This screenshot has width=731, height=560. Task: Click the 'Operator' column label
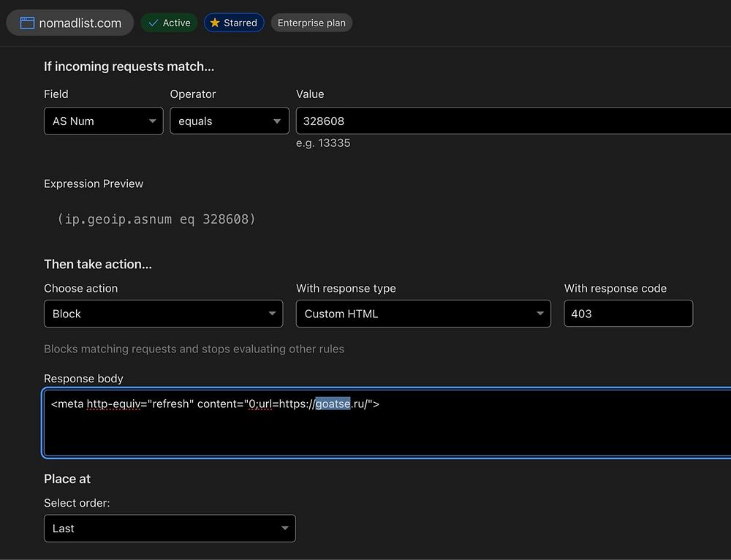192,94
